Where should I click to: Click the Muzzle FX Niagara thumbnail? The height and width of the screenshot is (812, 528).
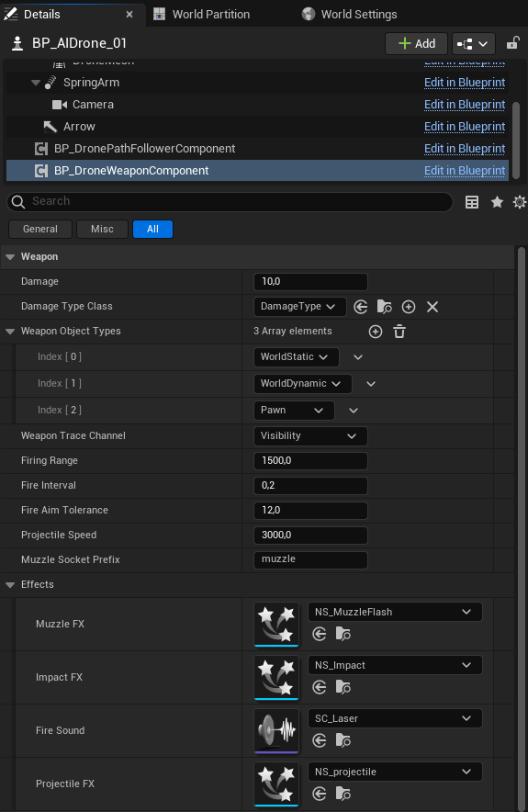276,624
